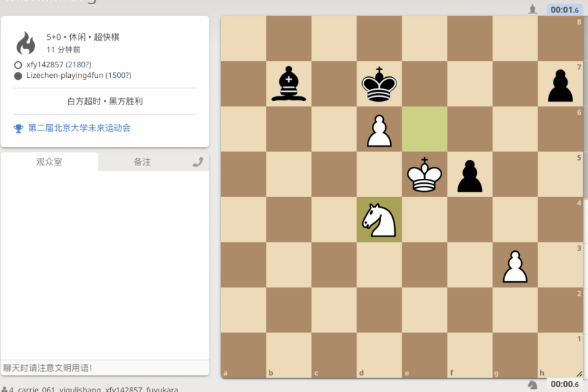588x392 pixels.
Task: Switch to the 备注 notes tab
Action: [142, 162]
